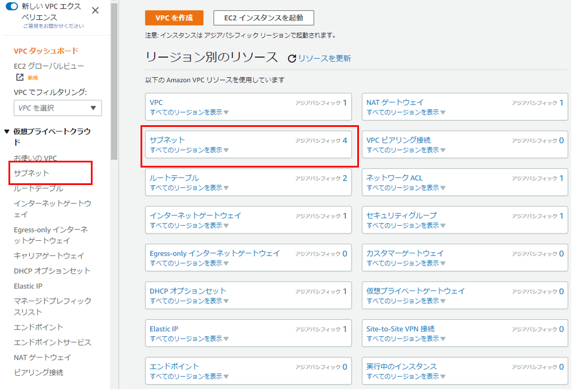Image resolution: width=574 pixels, height=392 pixels.
Task: Expand all regions under インターネットゲートウェイ card
Action: click(x=189, y=225)
